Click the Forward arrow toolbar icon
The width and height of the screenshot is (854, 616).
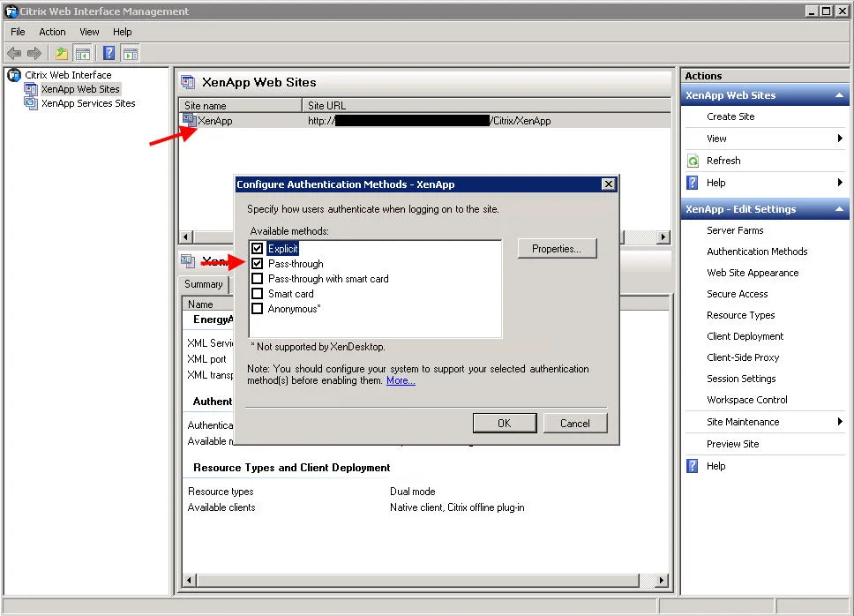[x=34, y=53]
